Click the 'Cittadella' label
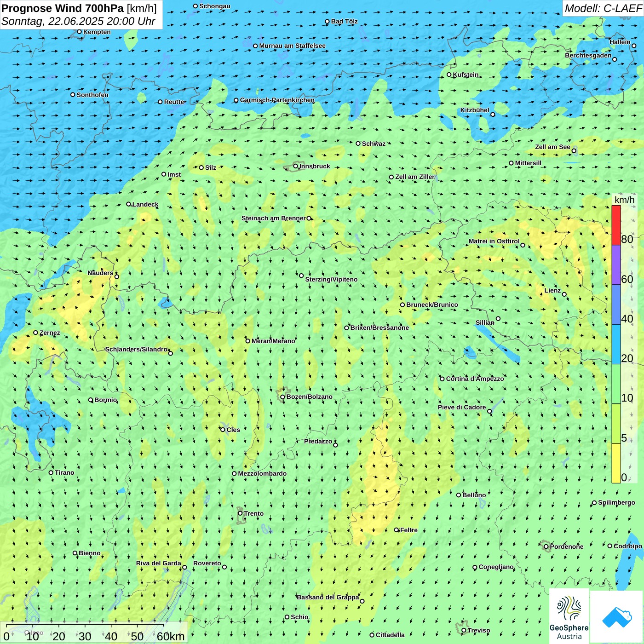The width and height of the screenshot is (644, 644). [x=390, y=635]
